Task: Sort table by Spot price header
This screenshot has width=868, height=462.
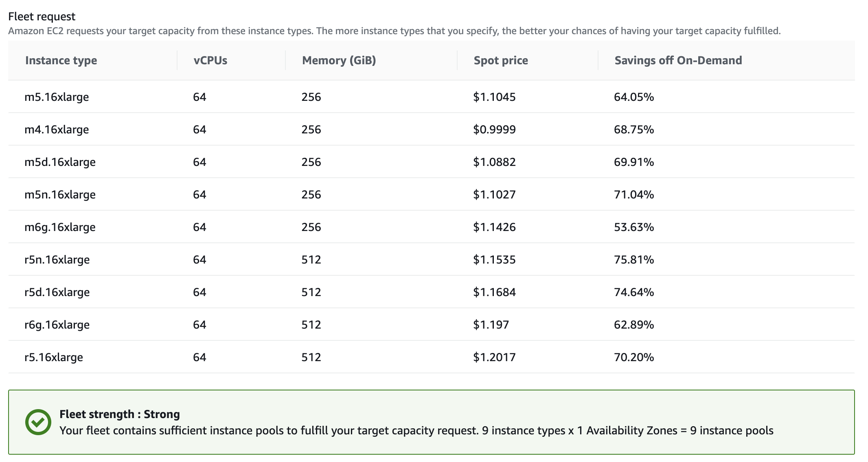Action: coord(501,60)
